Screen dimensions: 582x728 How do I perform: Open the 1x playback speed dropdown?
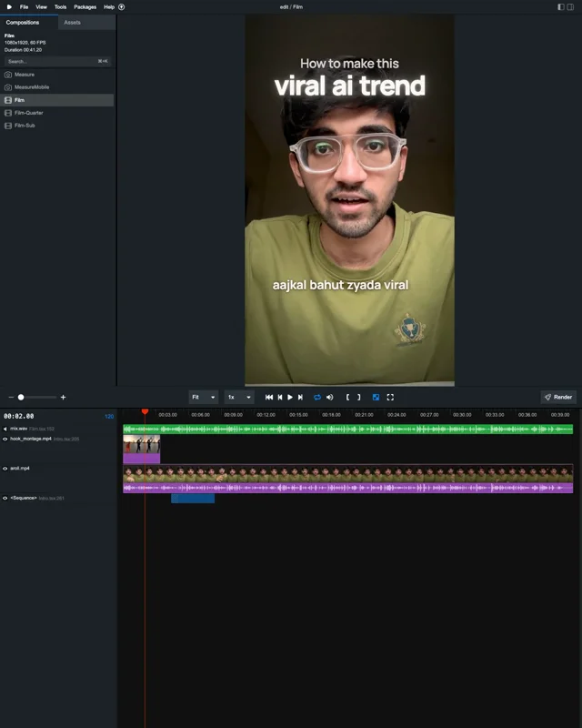[239, 398]
